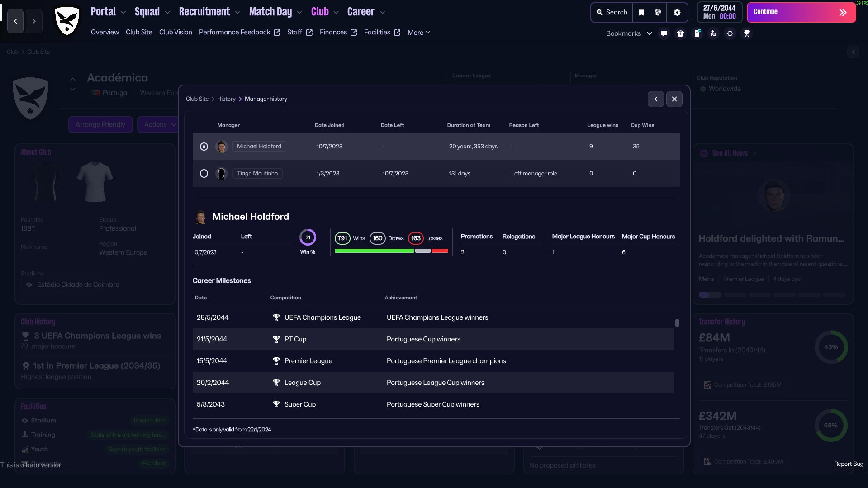Expand the Recruitment menu chevron
Image resolution: width=868 pixels, height=488 pixels.
(x=237, y=13)
